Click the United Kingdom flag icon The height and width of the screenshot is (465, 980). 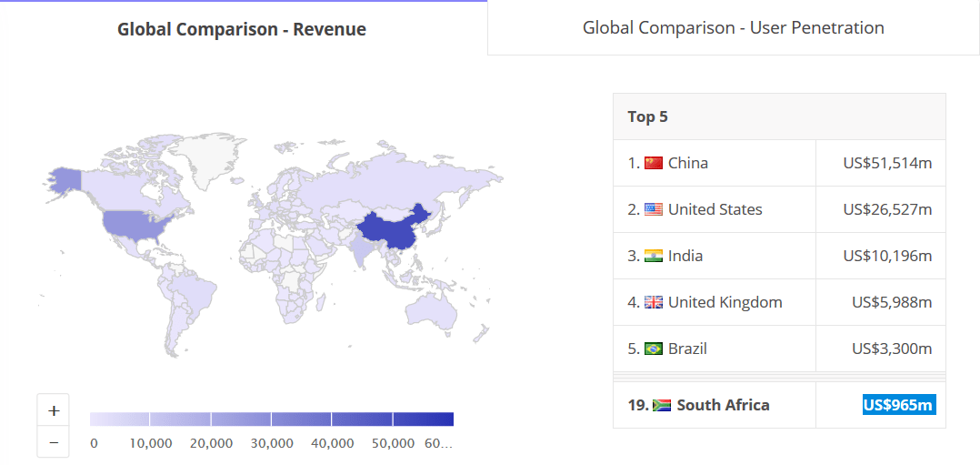[653, 302]
